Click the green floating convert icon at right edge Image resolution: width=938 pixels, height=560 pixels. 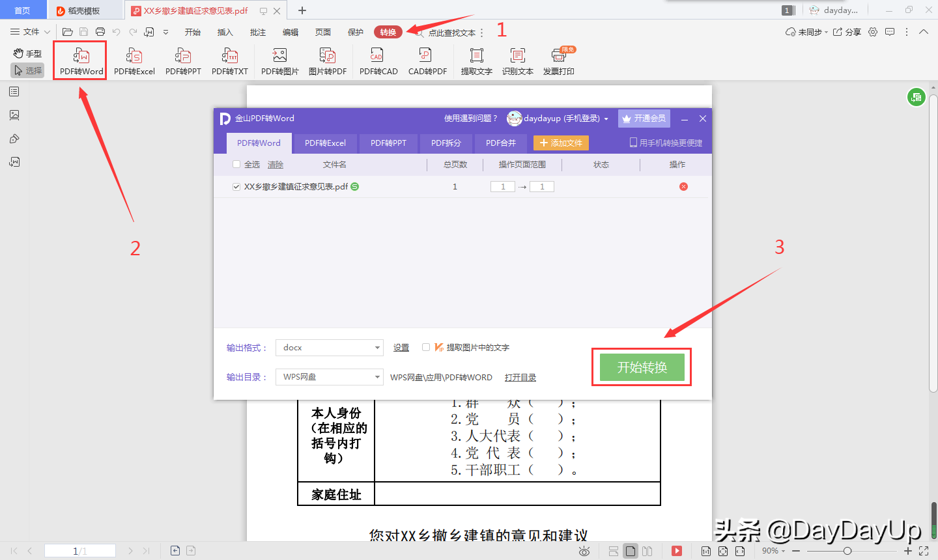[917, 98]
